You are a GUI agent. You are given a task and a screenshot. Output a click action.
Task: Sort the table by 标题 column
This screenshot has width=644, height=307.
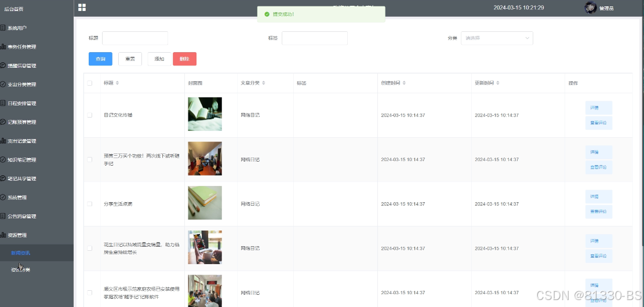(117, 83)
